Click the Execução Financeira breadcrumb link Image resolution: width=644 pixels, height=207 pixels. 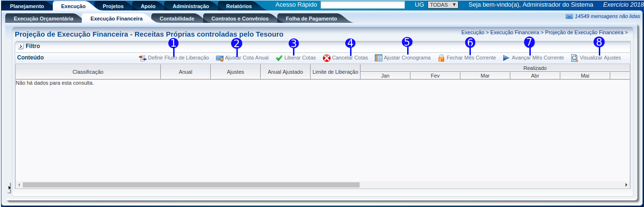(514, 33)
